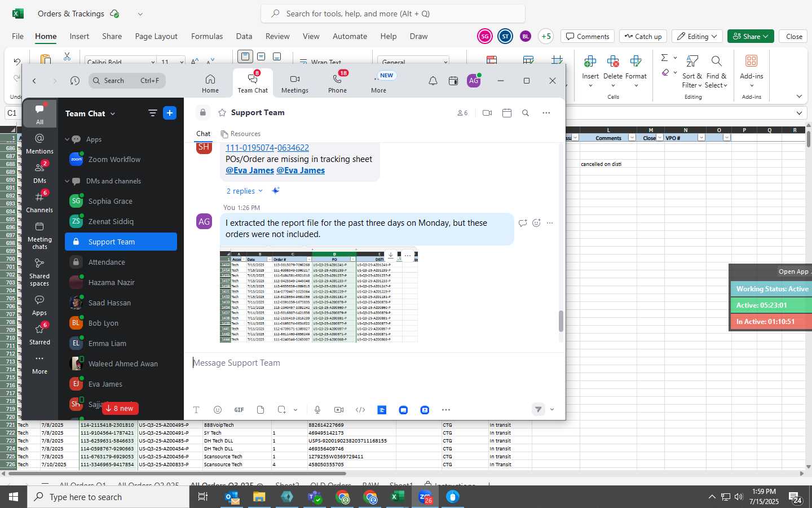Image resolution: width=812 pixels, height=508 pixels.
Task: Jump to 8 new messages
Action: 120,408
